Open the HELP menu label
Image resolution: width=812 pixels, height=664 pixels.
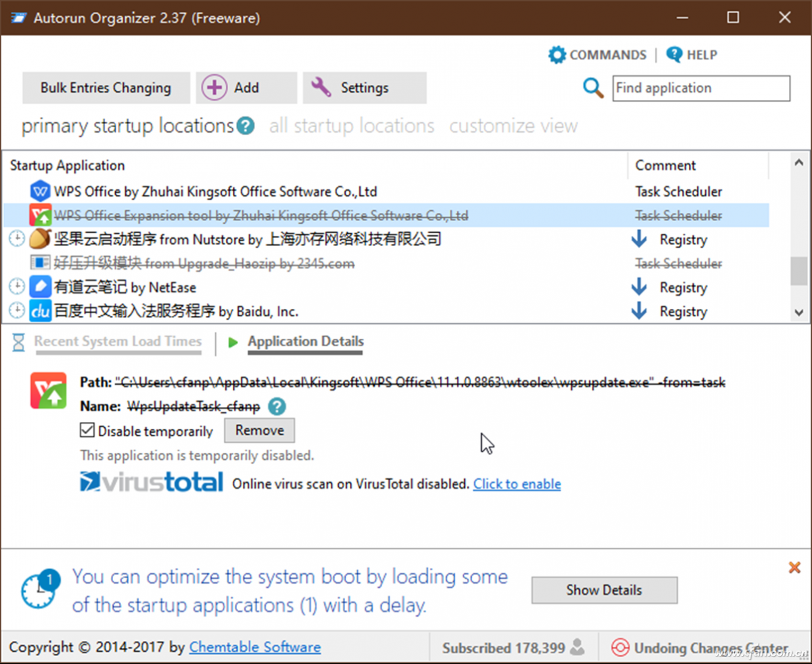(702, 55)
